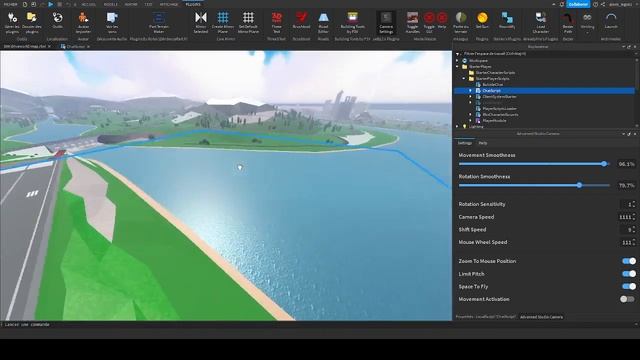This screenshot has width=640, height=360.
Task: Click the Movement Smoothness slider handle
Action: [604, 164]
